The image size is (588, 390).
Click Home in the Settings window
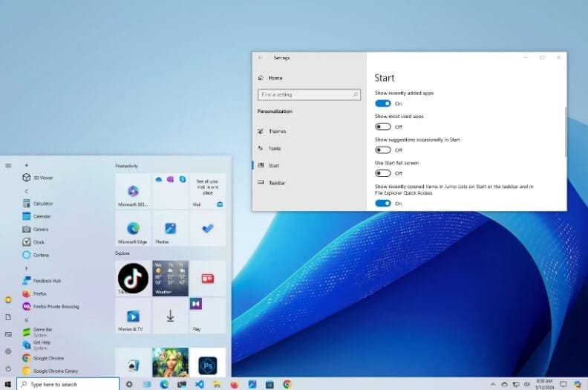[275, 78]
